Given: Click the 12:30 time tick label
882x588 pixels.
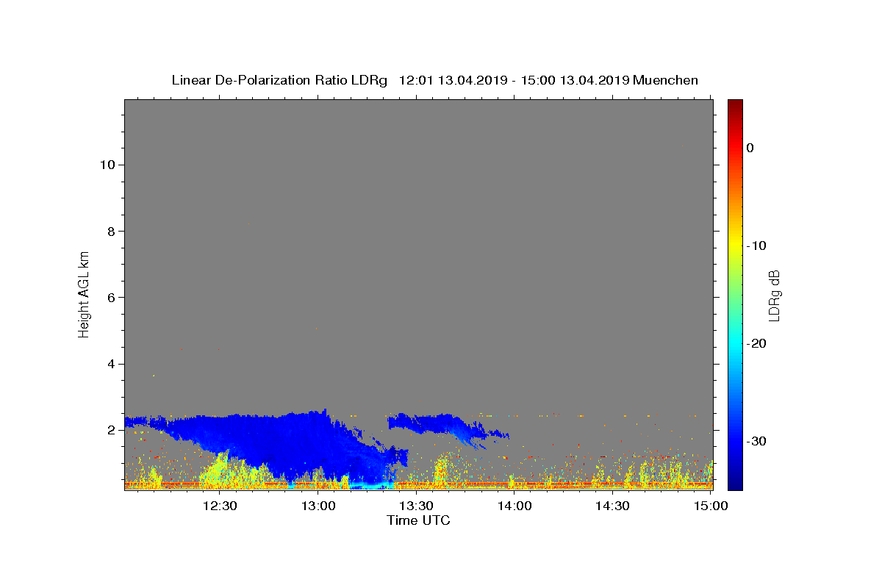Looking at the screenshot, I should [220, 506].
